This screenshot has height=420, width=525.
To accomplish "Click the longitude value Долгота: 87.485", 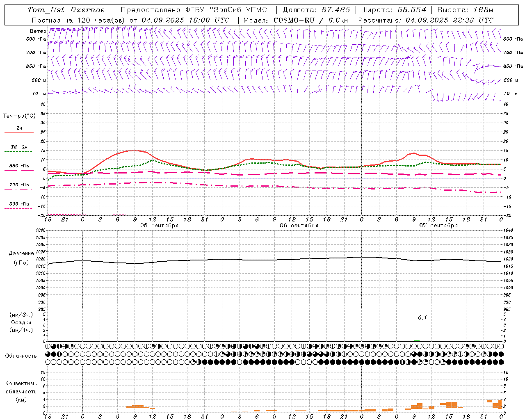I will coord(316,10).
